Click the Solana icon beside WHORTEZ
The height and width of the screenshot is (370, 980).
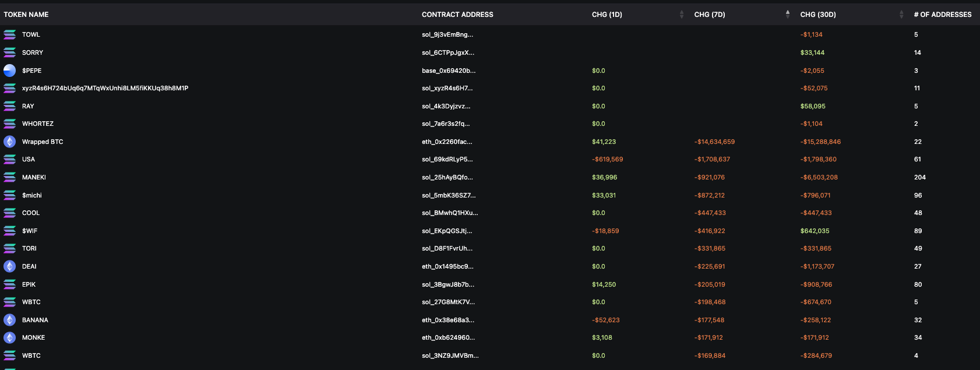(10, 124)
